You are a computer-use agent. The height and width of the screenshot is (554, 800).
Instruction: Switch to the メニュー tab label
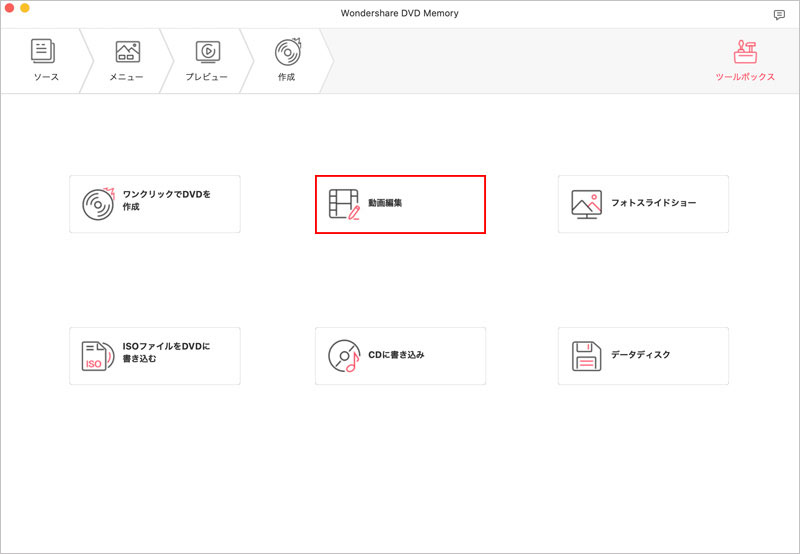[x=126, y=77]
